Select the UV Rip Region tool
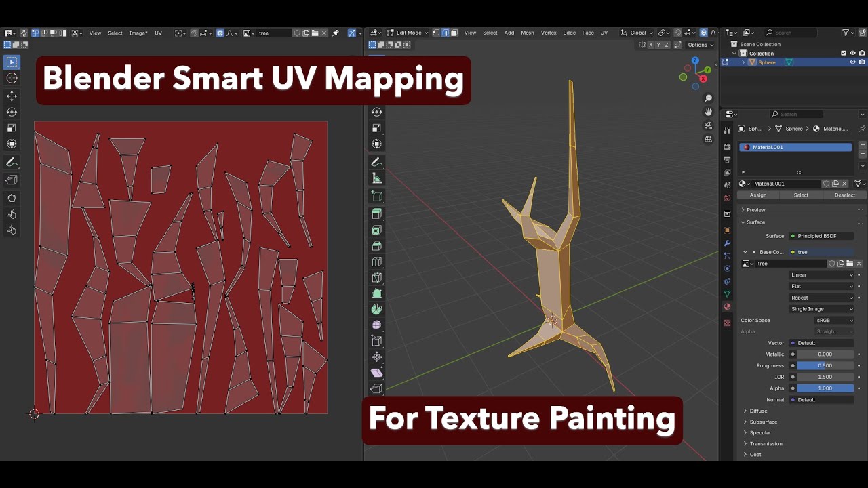This screenshot has height=488, width=868. [12, 180]
